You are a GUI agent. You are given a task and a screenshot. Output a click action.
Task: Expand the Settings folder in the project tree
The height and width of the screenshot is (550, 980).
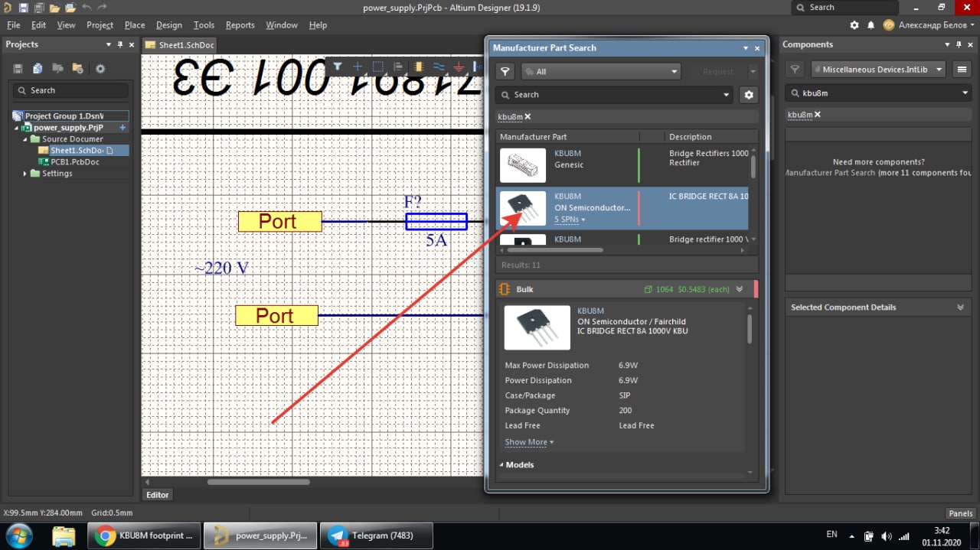pos(25,174)
